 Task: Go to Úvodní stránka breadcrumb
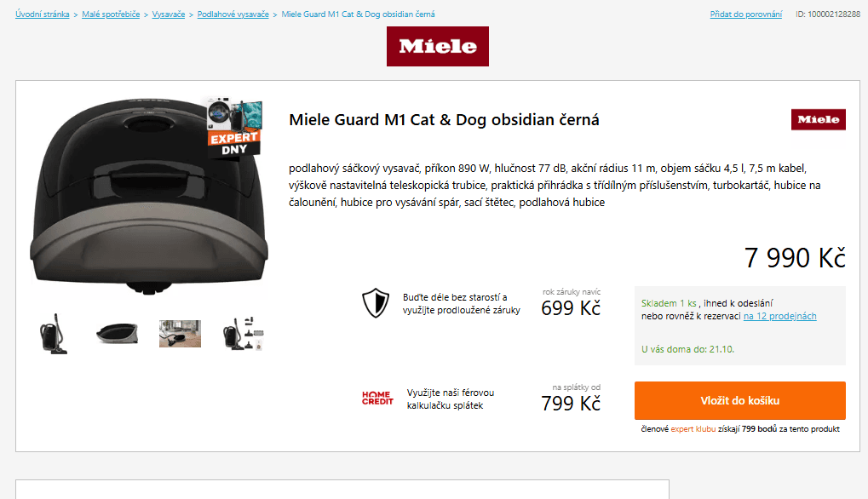pyautogui.click(x=43, y=14)
